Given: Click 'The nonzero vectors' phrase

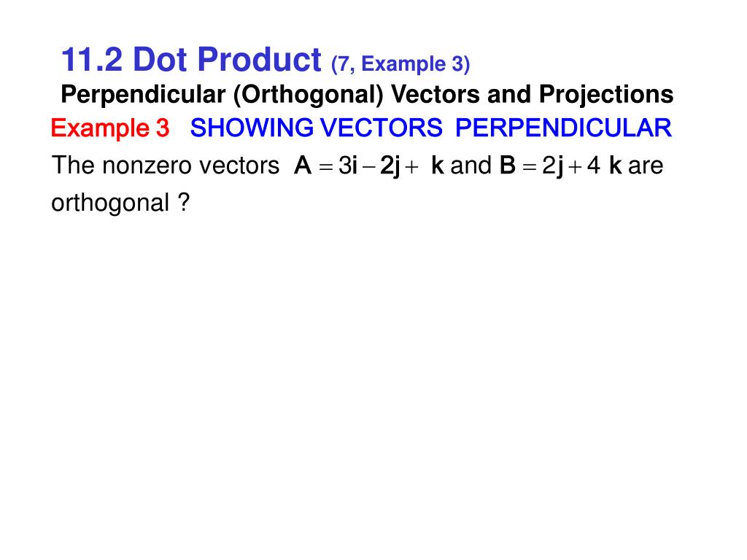Looking at the screenshot, I should tap(166, 166).
